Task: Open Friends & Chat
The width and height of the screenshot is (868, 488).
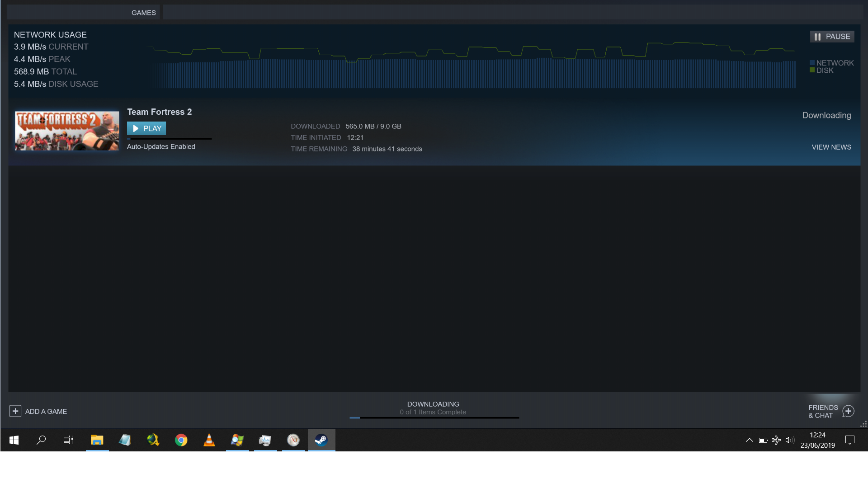Action: click(823, 412)
